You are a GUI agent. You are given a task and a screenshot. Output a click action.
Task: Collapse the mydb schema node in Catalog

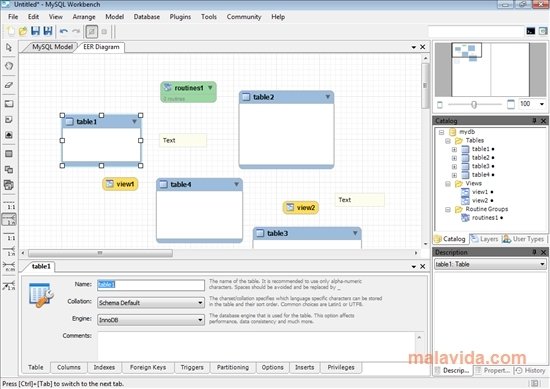click(442, 132)
